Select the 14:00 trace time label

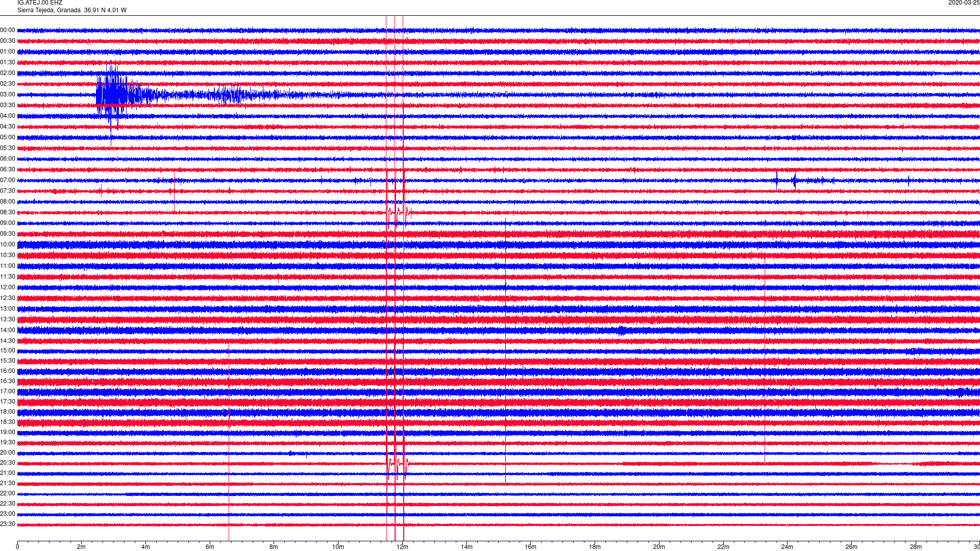tap(8, 331)
